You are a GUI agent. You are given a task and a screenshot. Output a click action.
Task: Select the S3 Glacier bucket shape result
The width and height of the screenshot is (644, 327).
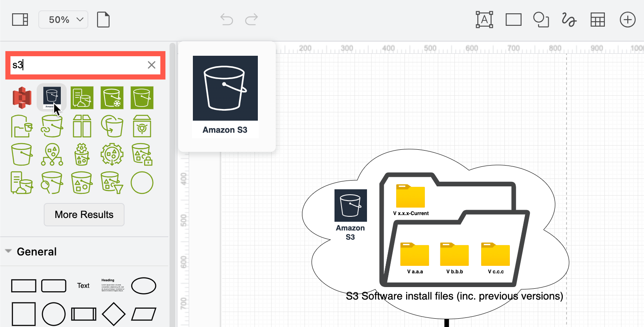pos(112,97)
